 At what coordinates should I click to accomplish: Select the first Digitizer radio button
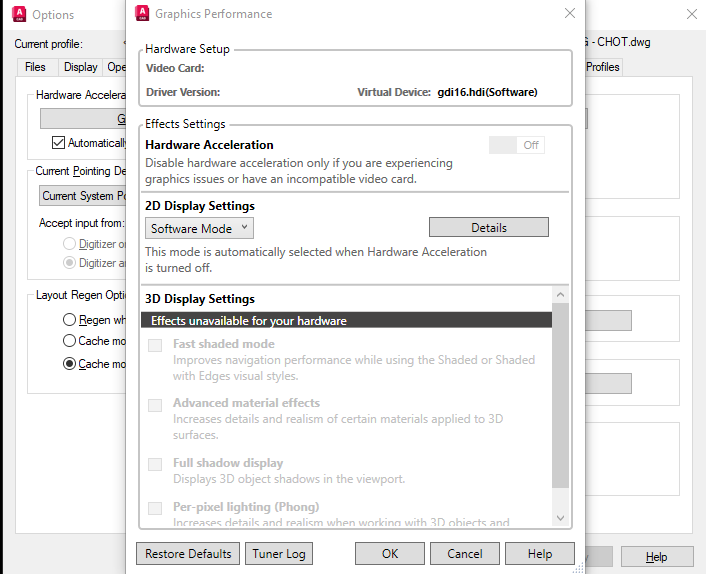click(69, 244)
